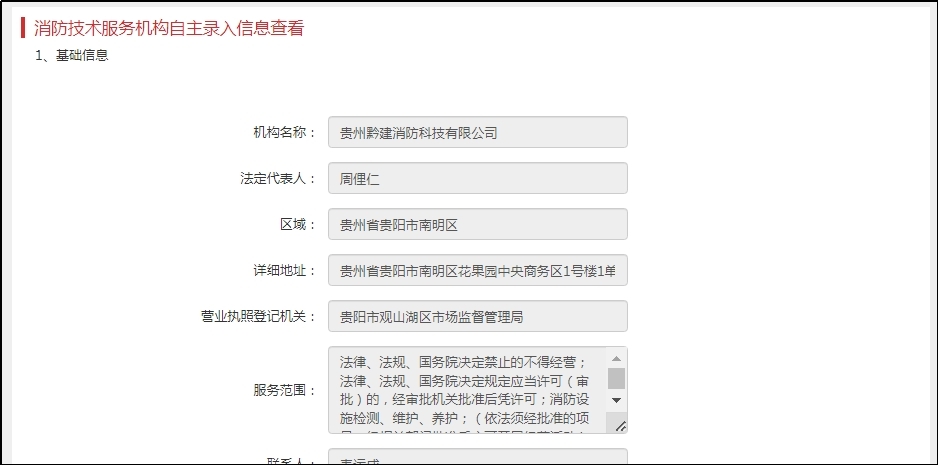Image resolution: width=938 pixels, height=465 pixels.
Task: Click the 法定代表人 label
Action: coord(277,178)
